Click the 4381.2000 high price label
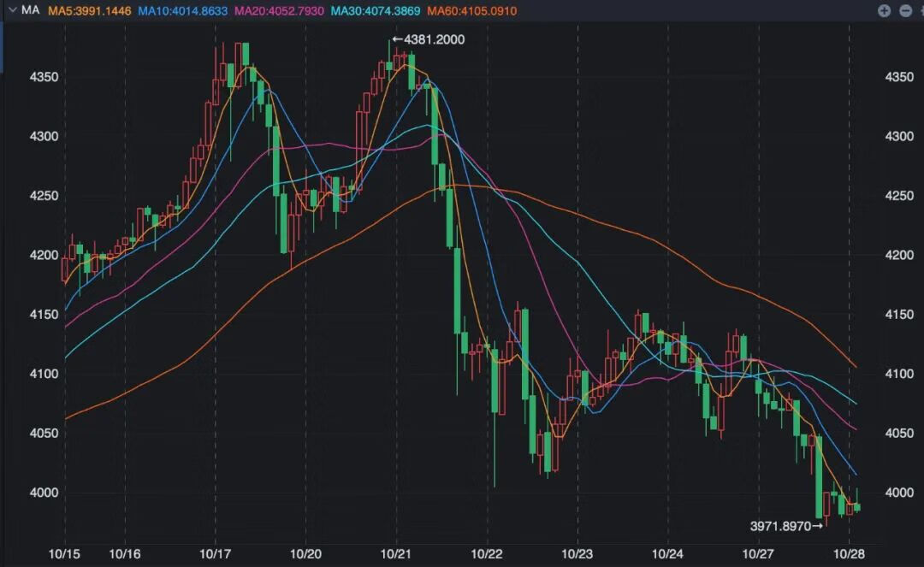 click(x=434, y=39)
